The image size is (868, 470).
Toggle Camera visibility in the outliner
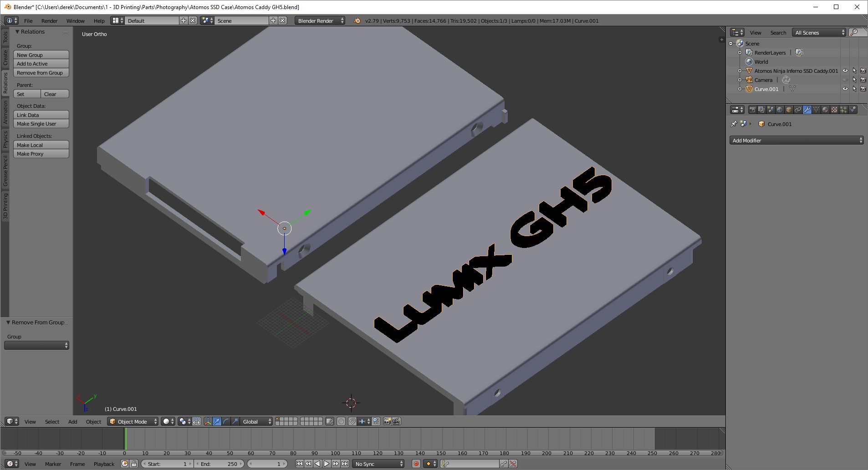pyautogui.click(x=845, y=80)
